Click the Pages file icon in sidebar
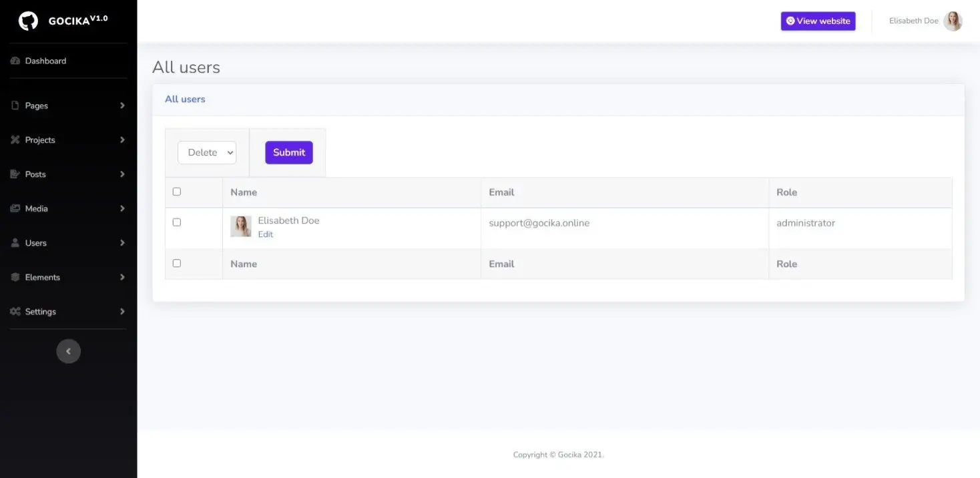Viewport: 980px width, 478px height. [15, 105]
